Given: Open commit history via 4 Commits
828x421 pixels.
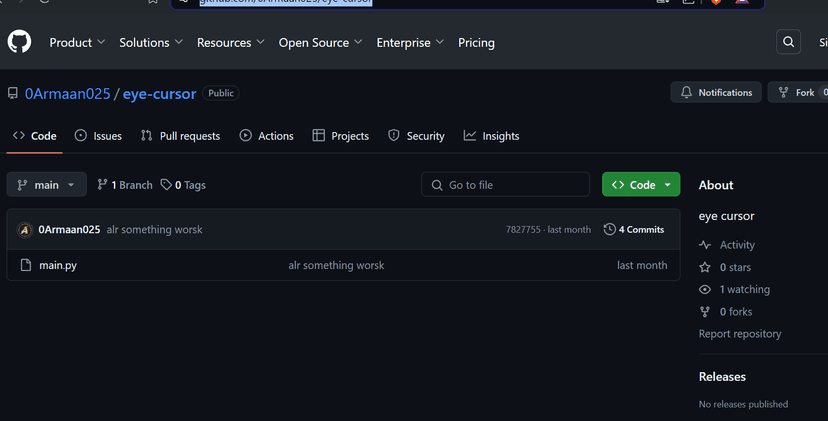Looking at the screenshot, I should (x=634, y=230).
